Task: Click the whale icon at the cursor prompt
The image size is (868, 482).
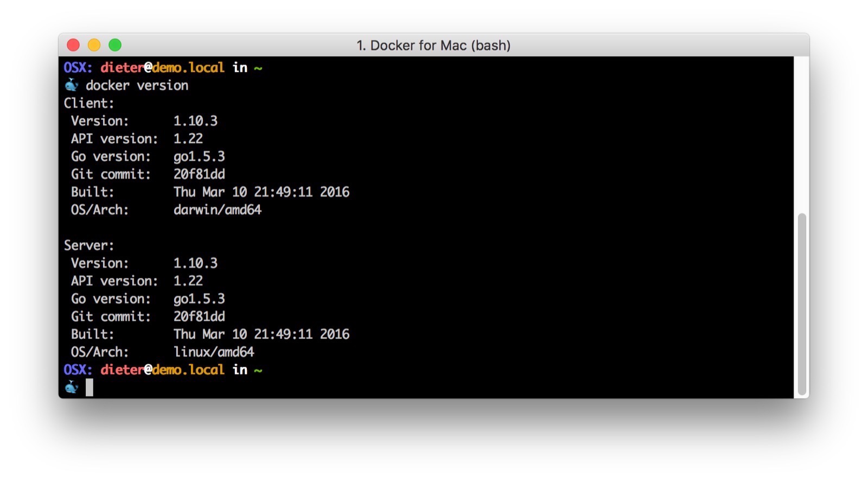Action: pos(72,387)
